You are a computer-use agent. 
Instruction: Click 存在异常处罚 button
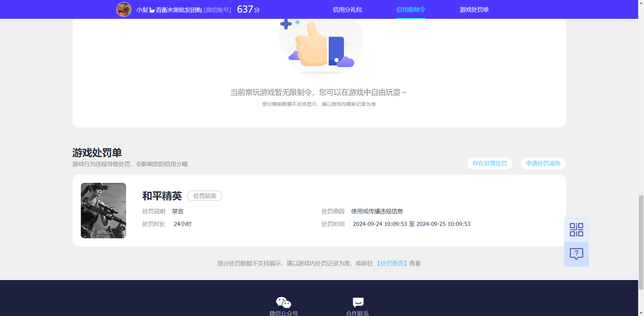point(490,163)
